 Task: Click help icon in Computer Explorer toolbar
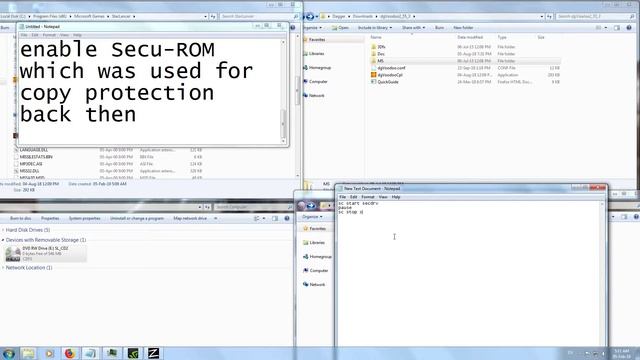pos(287,218)
